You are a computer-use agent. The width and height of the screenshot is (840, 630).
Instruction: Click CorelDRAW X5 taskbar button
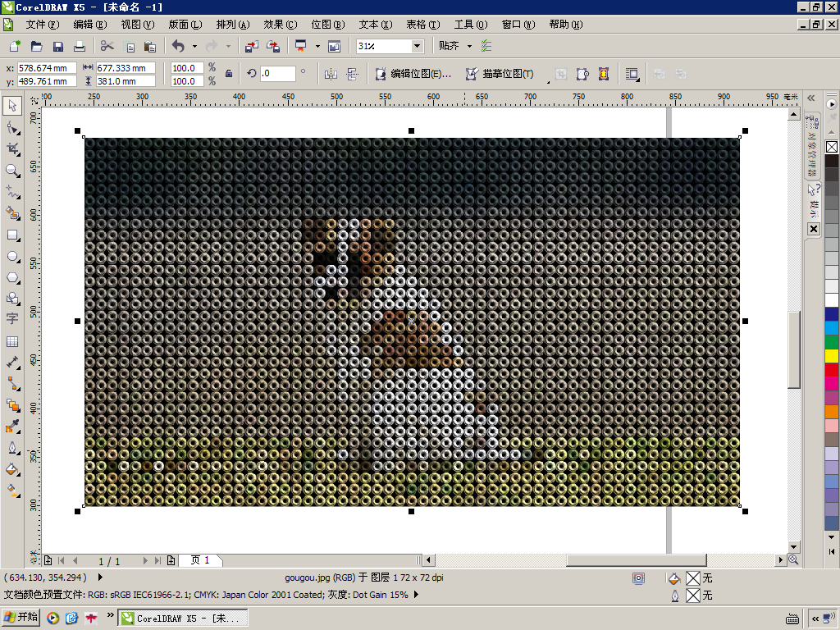tap(182, 619)
